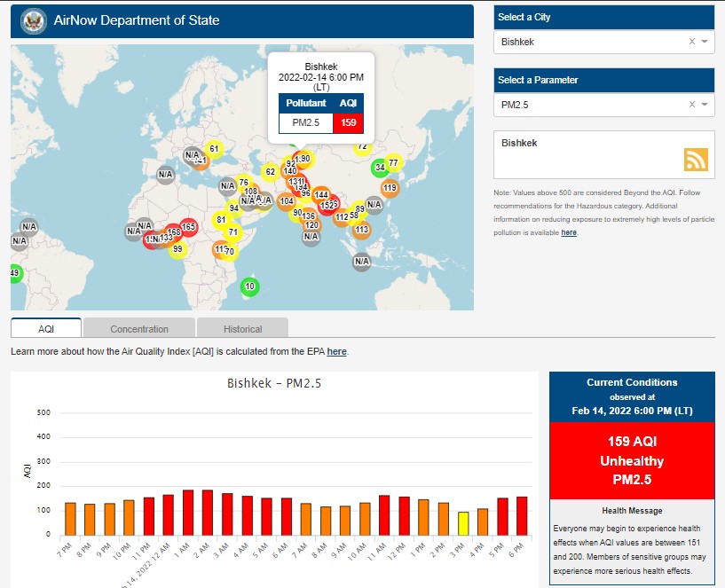This screenshot has width=725, height=588.
Task: Clear the PM2.5 parameter selection with X
Action: [x=692, y=105]
